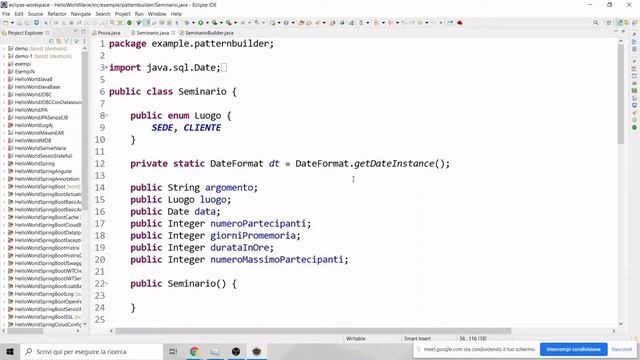
Task: Toggle Link with Editor in Project Explorer
Action: tap(59, 41)
